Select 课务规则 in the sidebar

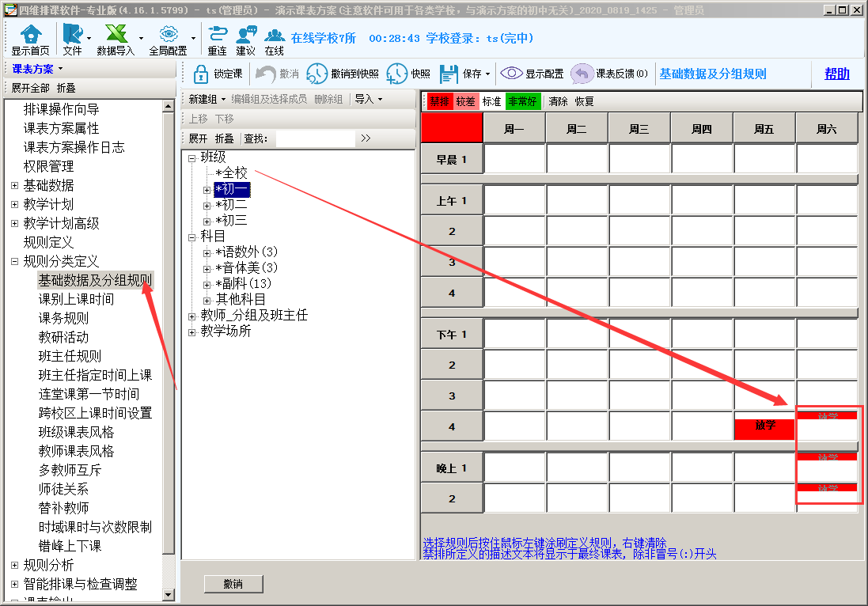[x=63, y=318]
